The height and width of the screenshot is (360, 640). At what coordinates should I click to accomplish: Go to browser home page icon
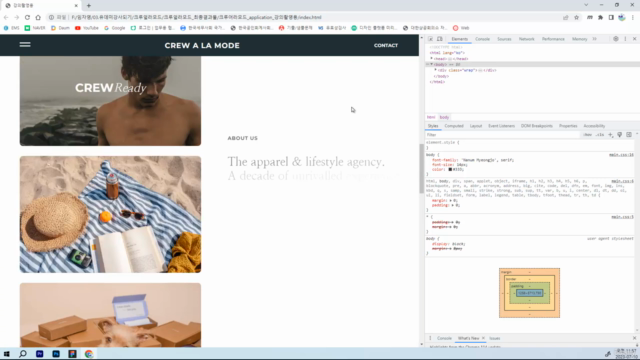(x=38, y=17)
